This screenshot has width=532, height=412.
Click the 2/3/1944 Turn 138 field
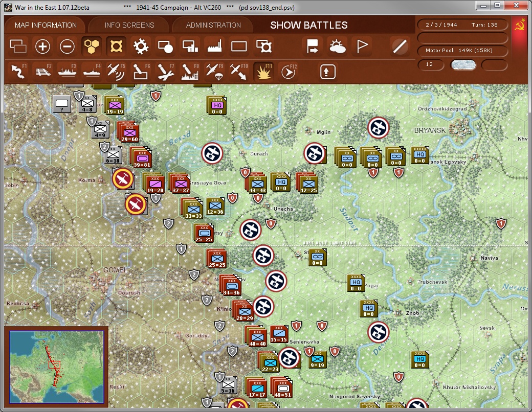(462, 25)
